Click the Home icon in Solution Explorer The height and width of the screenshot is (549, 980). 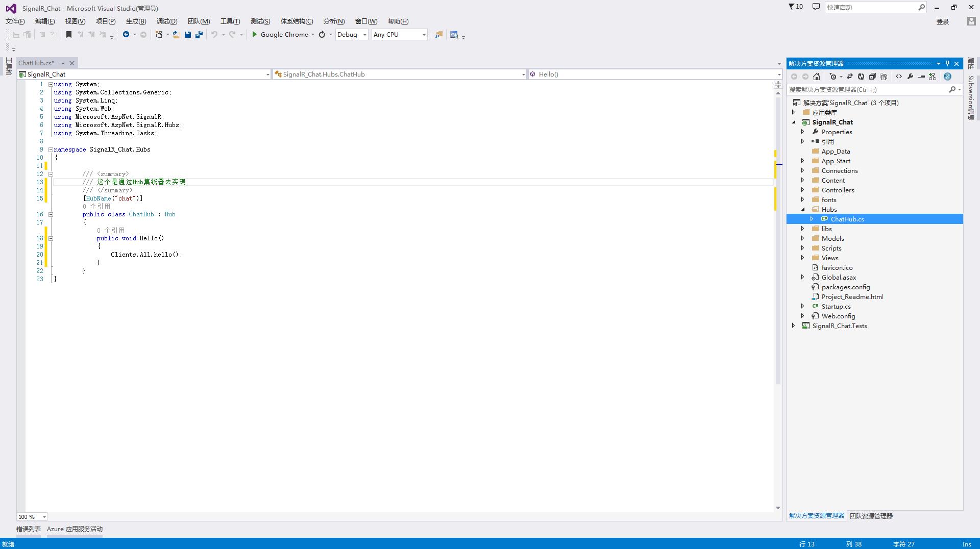817,77
